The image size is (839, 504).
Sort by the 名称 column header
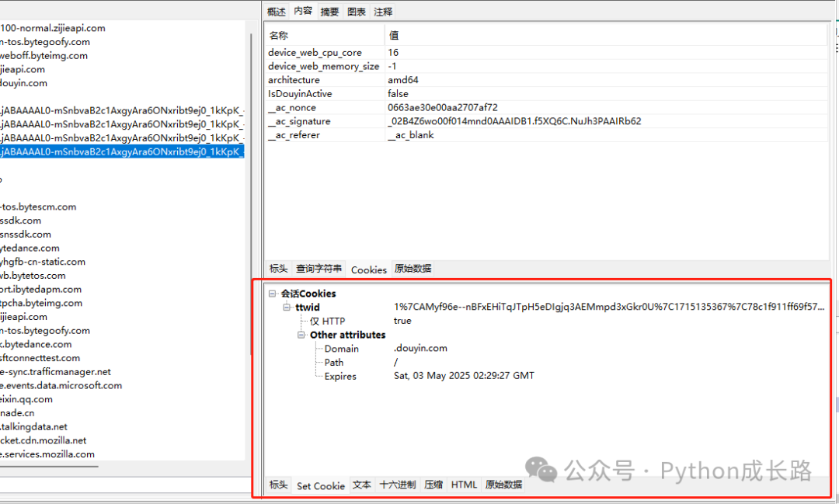click(325, 35)
